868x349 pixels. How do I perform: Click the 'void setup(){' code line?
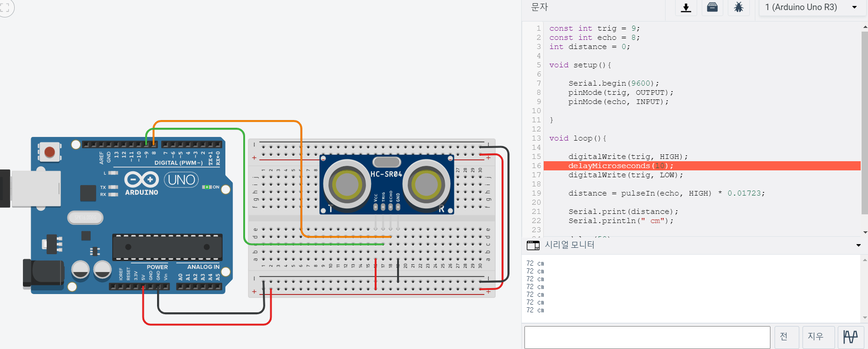580,65
